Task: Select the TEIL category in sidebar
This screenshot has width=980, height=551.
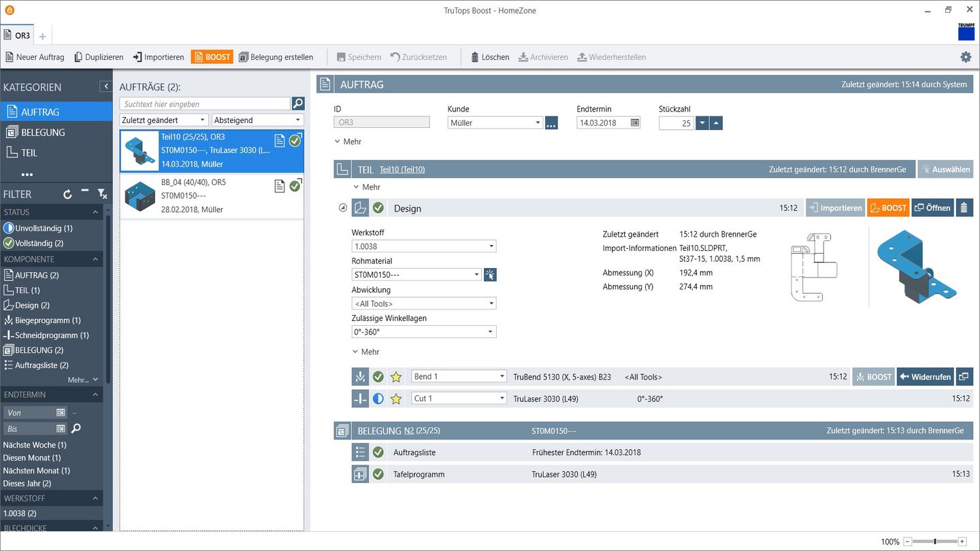Action: (29, 152)
